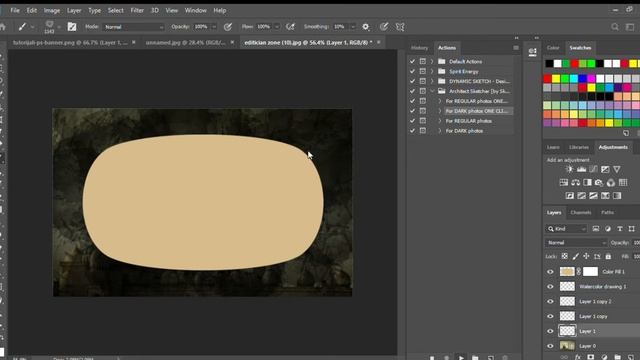Hide the Color Fill 1 layer
Viewport: 640px width, 360px height.
tap(550, 272)
